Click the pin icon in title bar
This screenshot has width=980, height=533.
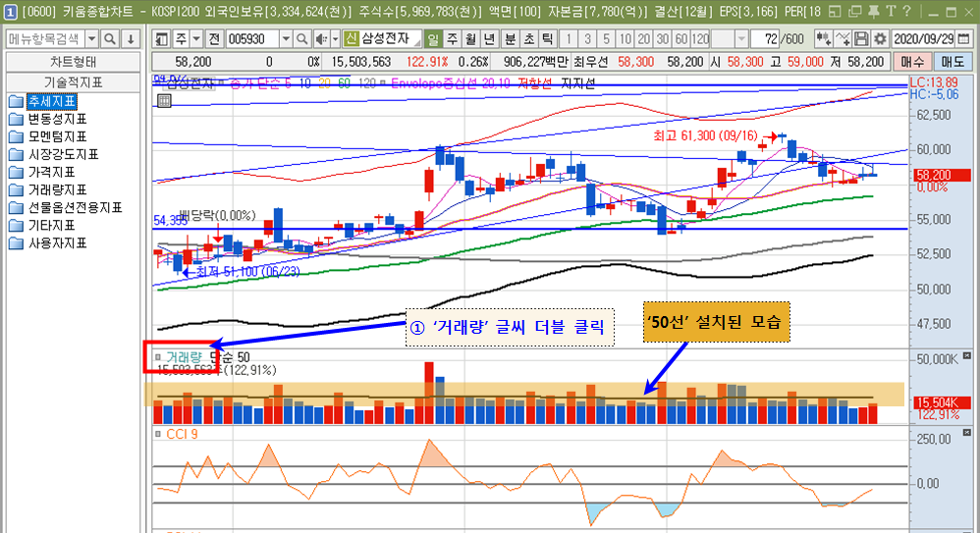coord(873,11)
